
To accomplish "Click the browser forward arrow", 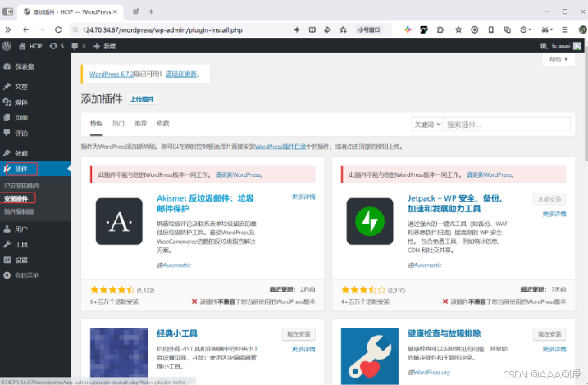I will (x=42, y=29).
